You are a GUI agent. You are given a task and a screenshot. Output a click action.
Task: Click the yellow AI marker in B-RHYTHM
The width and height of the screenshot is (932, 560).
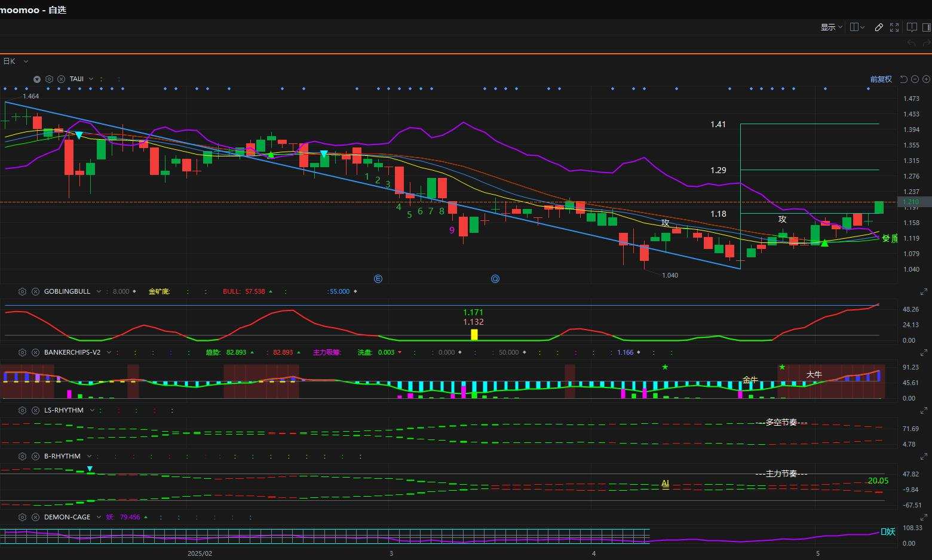[x=665, y=484]
